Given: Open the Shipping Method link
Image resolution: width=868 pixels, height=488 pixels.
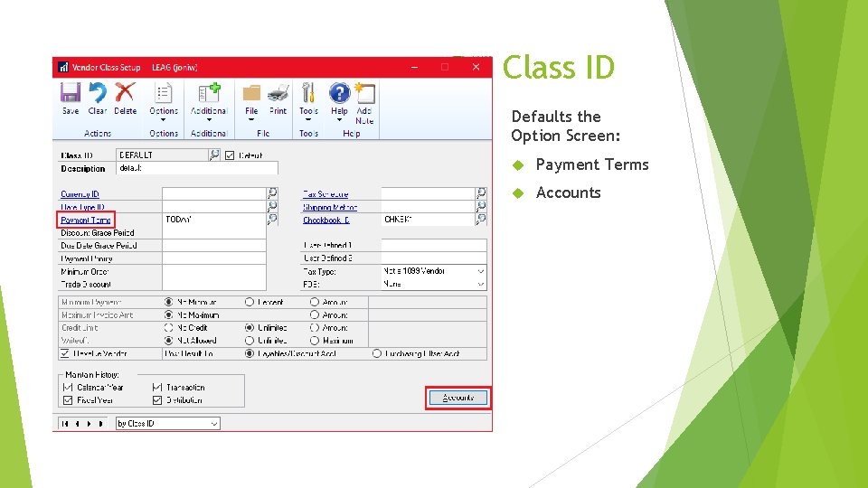Looking at the screenshot, I should click(x=330, y=207).
